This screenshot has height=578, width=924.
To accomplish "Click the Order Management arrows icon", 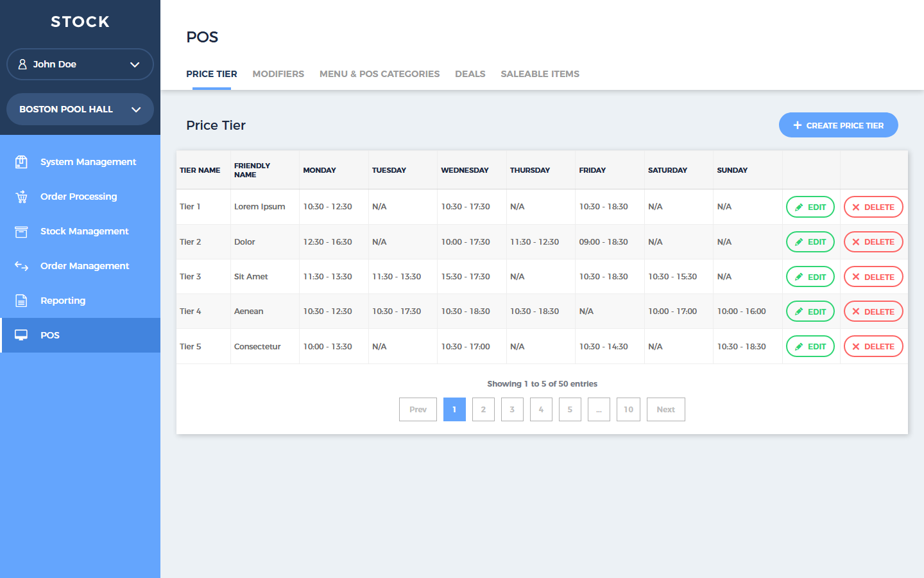I will [x=21, y=266].
